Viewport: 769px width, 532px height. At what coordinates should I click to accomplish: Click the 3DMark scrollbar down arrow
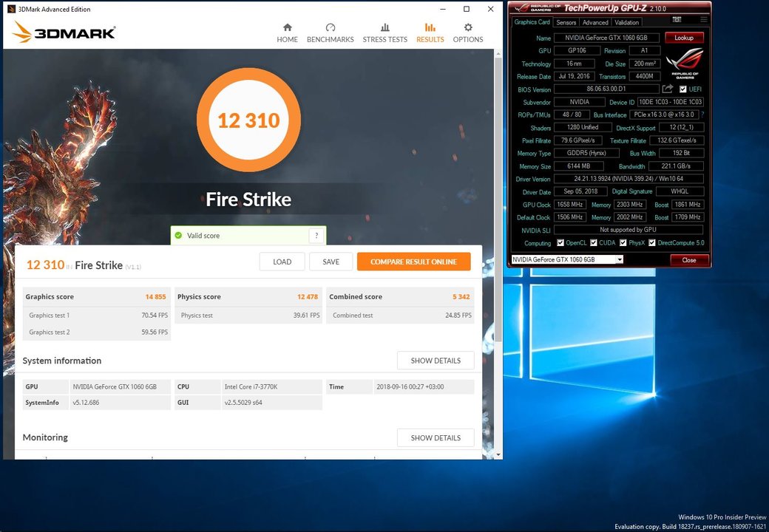[498, 454]
